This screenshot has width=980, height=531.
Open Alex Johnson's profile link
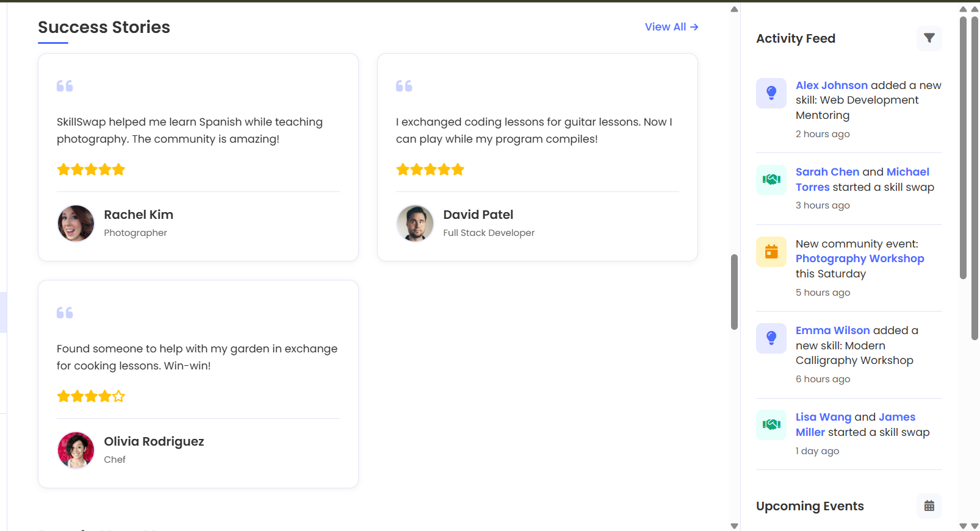[x=831, y=85]
